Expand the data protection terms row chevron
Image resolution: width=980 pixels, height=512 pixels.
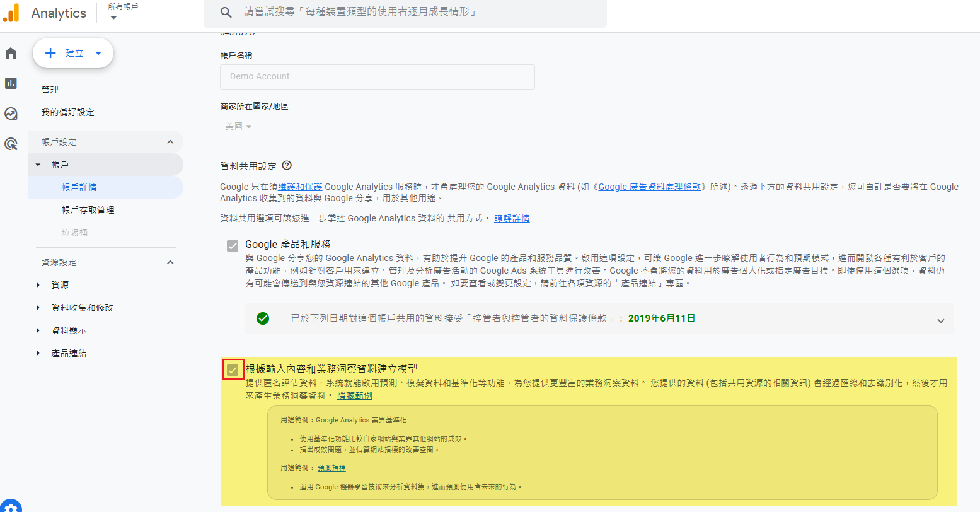click(x=940, y=320)
